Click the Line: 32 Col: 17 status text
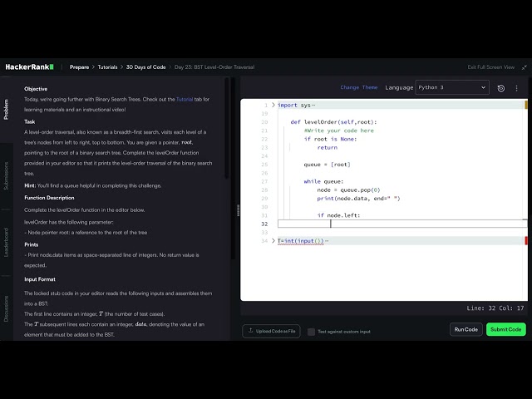532x399 pixels. [x=495, y=308]
